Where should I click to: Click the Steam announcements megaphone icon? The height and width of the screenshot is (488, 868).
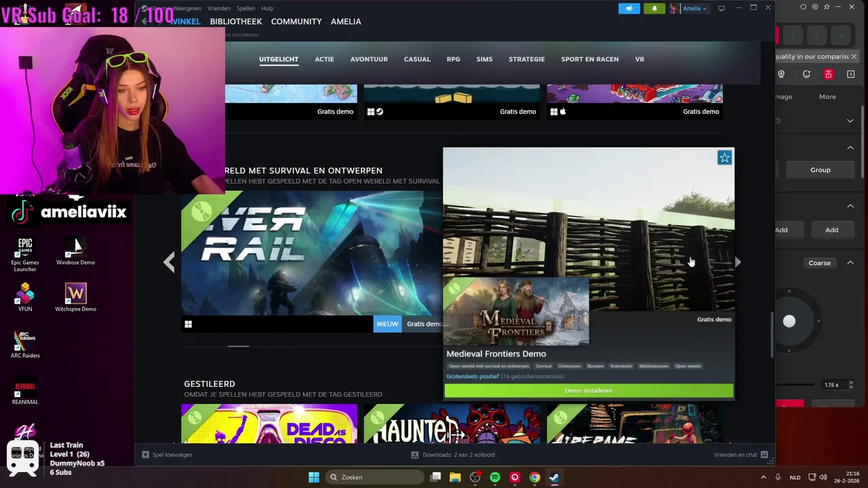point(629,8)
